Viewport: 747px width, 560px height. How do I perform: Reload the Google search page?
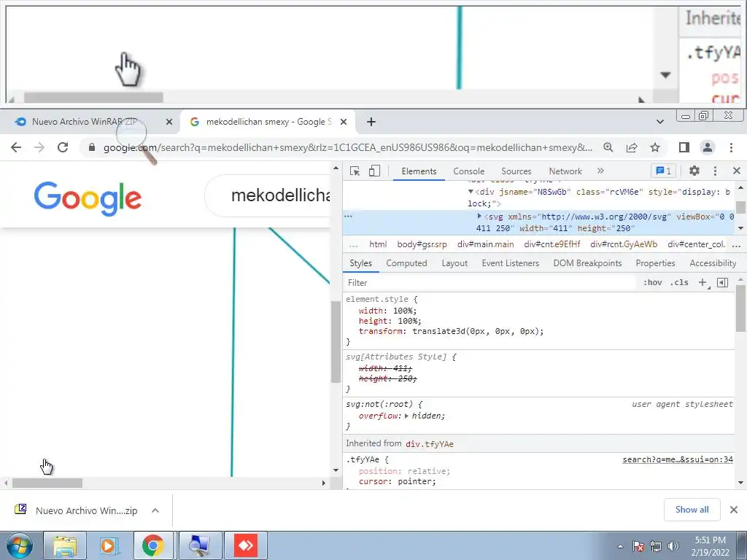coord(63,147)
